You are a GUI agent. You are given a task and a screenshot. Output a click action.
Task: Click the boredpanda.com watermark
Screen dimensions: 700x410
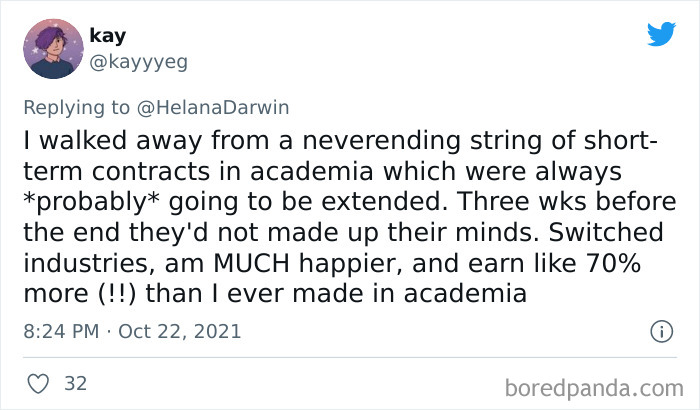(599, 383)
